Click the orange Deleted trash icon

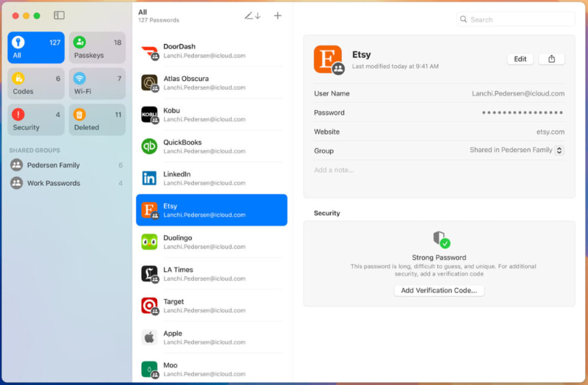pyautogui.click(x=79, y=114)
